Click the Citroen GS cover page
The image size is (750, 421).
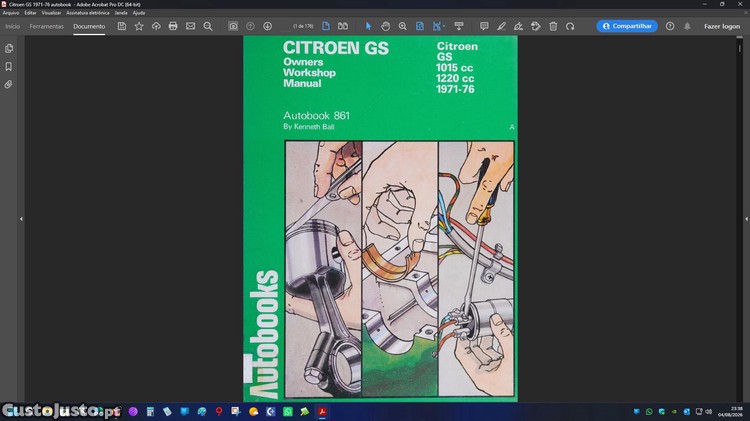tap(380, 219)
